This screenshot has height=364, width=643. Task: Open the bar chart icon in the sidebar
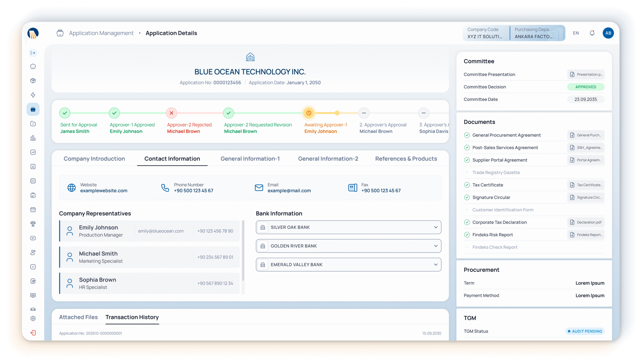coord(33,138)
